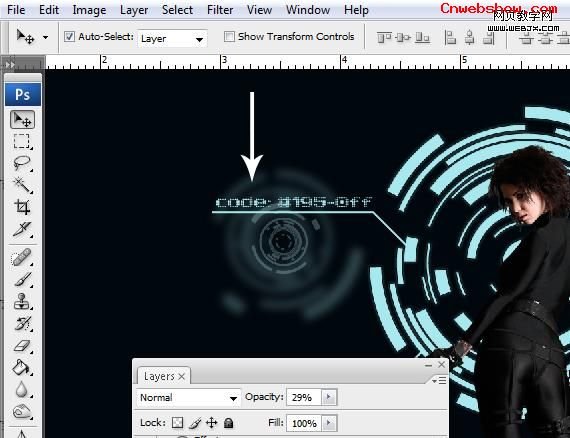Choose the Healing Brush tool
This screenshot has width=570, height=438.
click(x=22, y=257)
